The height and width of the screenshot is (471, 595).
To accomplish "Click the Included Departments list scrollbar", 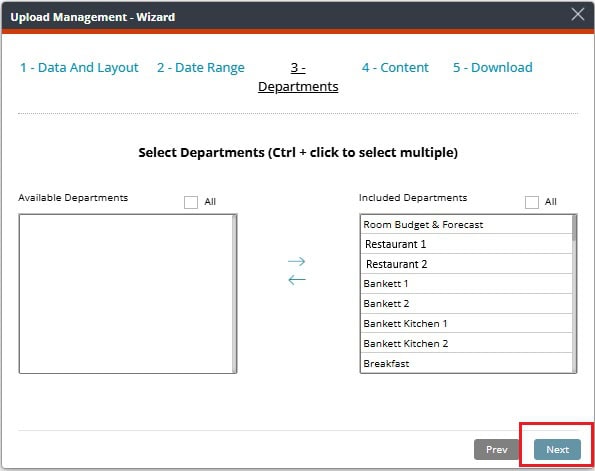I will (575, 293).
